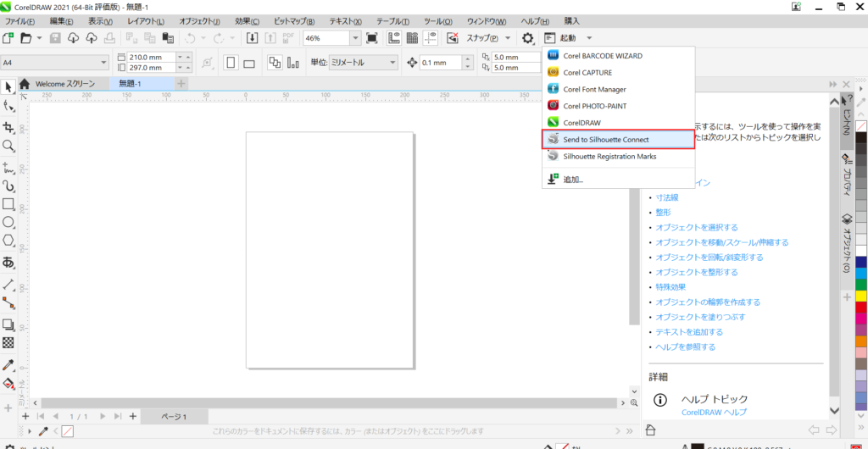Image resolution: width=868 pixels, height=449 pixels.
Task: Click the page width 210.0 mm field
Action: click(x=151, y=57)
